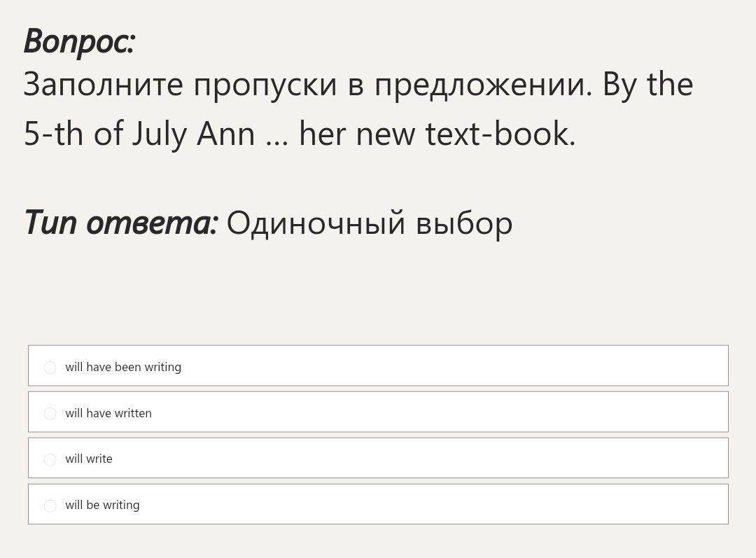Image resolution: width=756 pixels, height=558 pixels.
Task: Click the word "text-book" in the sentence
Action: pyautogui.click(x=500, y=133)
